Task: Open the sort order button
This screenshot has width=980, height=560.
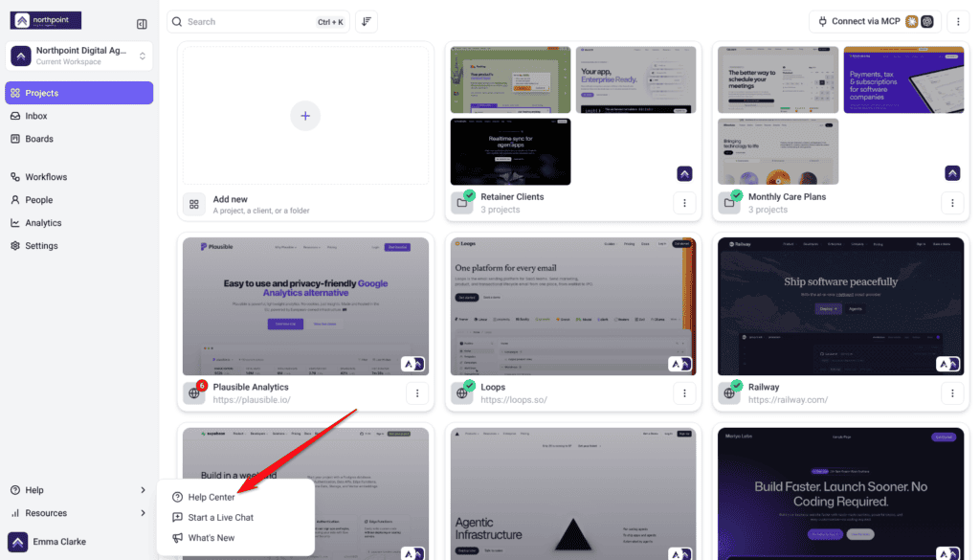Action: click(367, 22)
